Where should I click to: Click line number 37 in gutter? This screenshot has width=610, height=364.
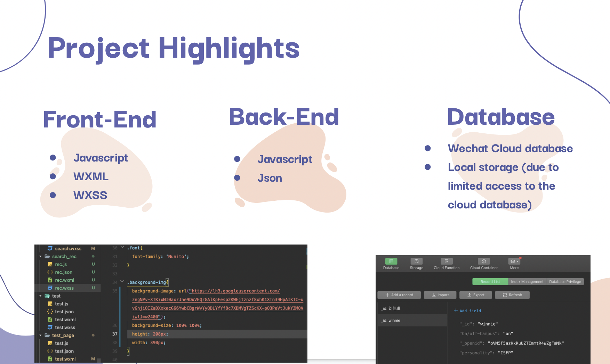115,334
